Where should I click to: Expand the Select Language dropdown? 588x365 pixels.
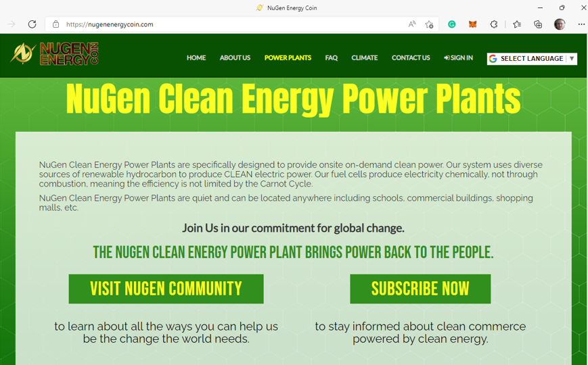click(532, 59)
